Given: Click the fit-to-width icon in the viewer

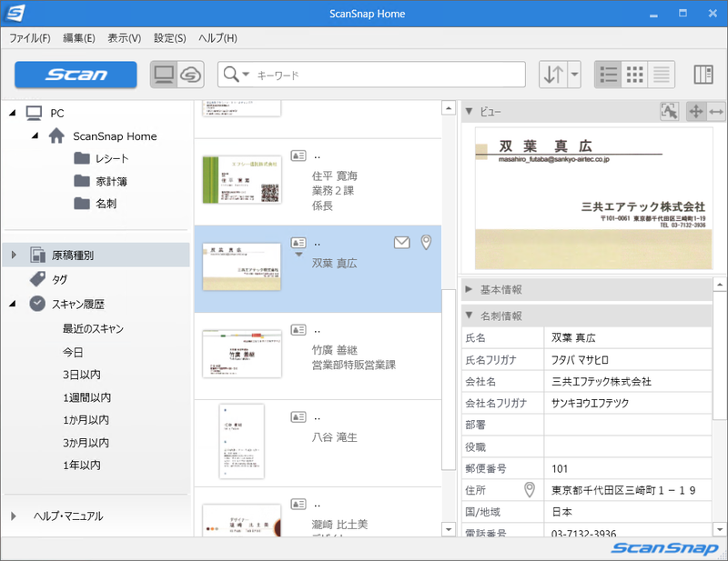Looking at the screenshot, I should click(x=717, y=111).
